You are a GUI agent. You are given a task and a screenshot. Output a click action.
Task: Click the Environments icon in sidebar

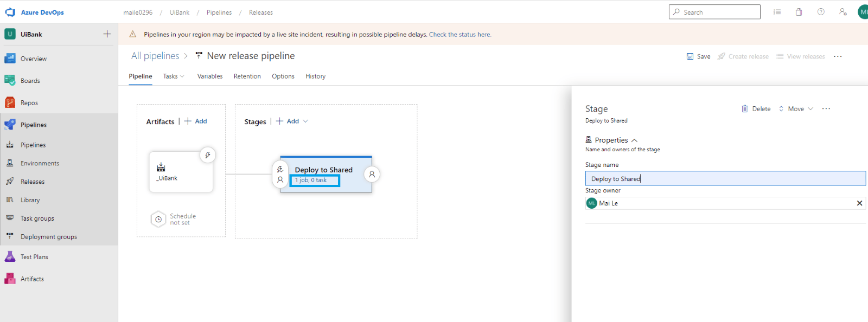(10, 163)
